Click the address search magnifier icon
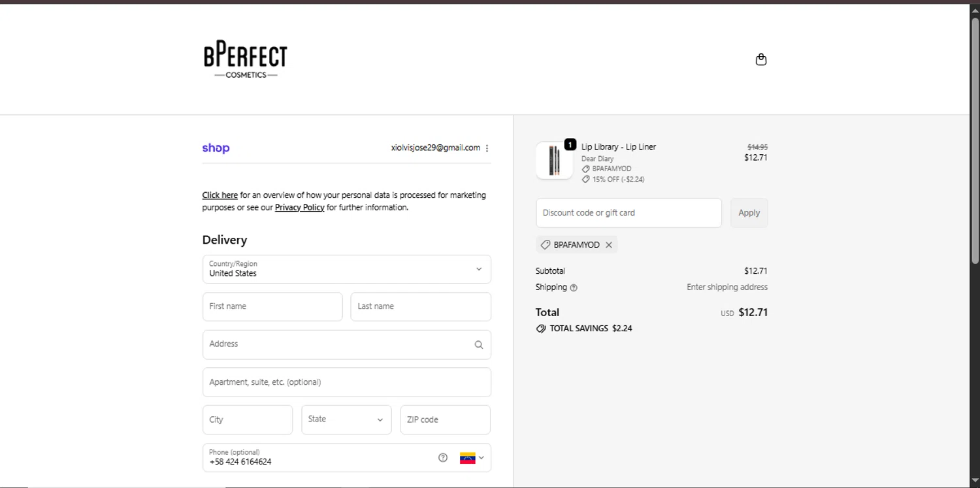Viewport: 980px width, 488px height. [479, 345]
